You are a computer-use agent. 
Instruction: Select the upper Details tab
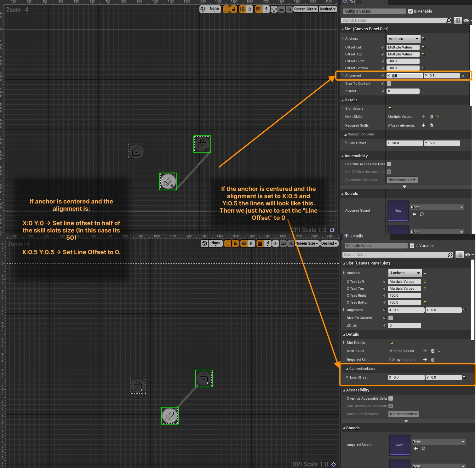point(355,2)
